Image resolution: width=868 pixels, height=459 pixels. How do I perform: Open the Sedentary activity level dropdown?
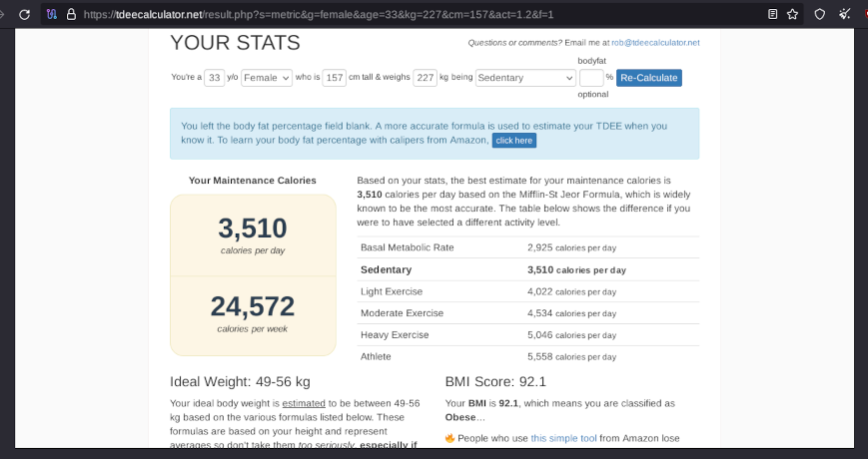click(x=525, y=78)
